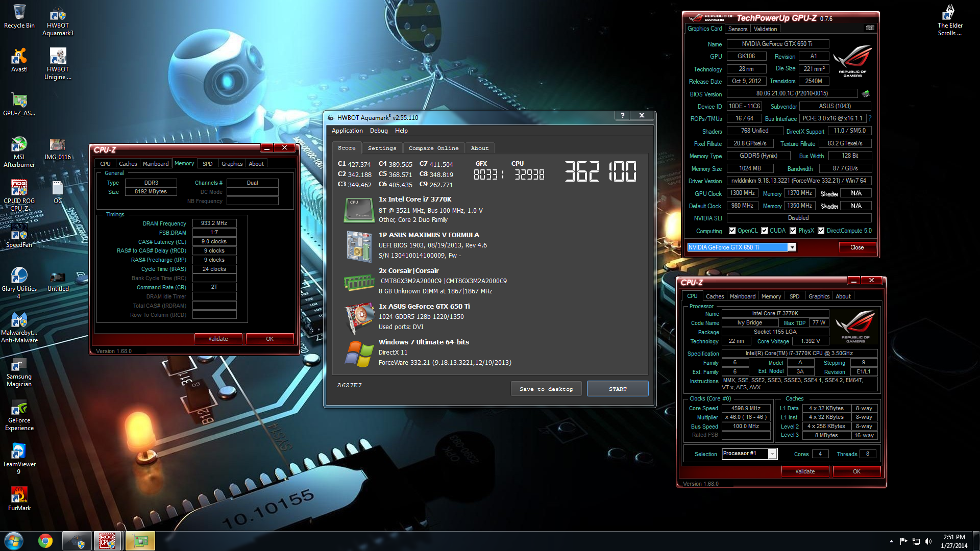The width and height of the screenshot is (980, 551).
Task: Open the OC desktop file
Action: [x=58, y=192]
